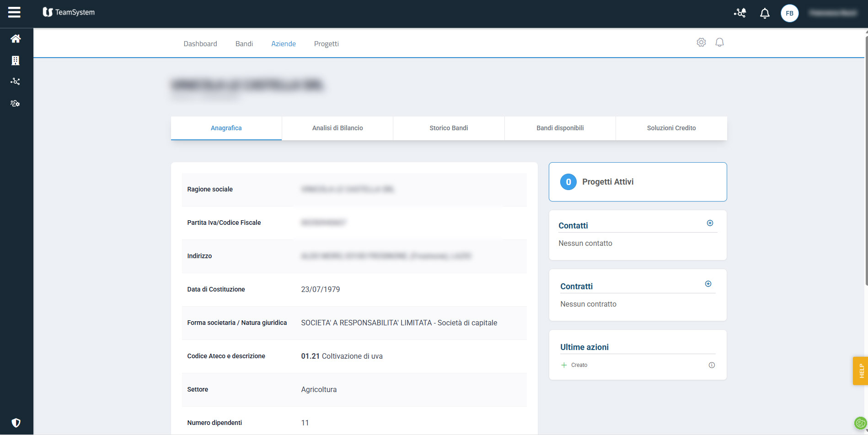
Task: Click the settings gear icon
Action: tap(701, 42)
